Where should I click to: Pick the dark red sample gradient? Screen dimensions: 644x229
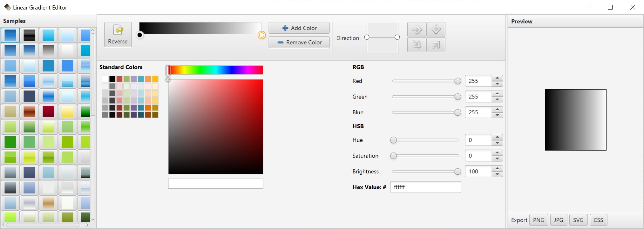point(48,111)
